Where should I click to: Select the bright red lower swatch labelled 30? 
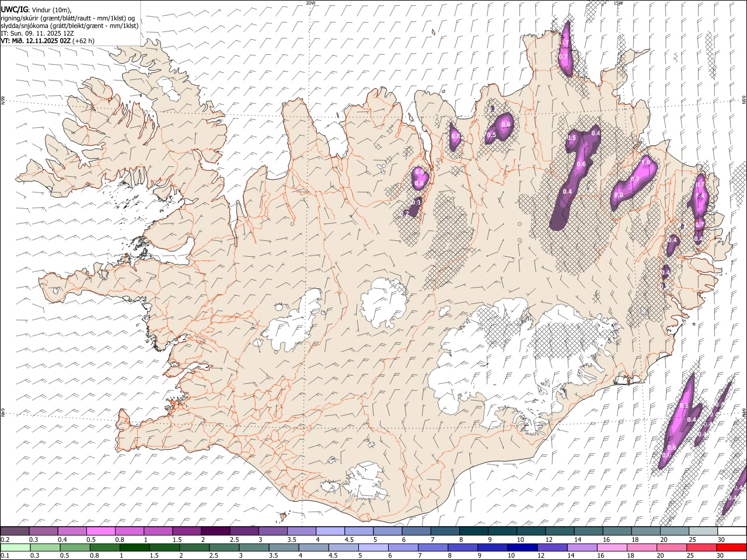tap(732, 547)
